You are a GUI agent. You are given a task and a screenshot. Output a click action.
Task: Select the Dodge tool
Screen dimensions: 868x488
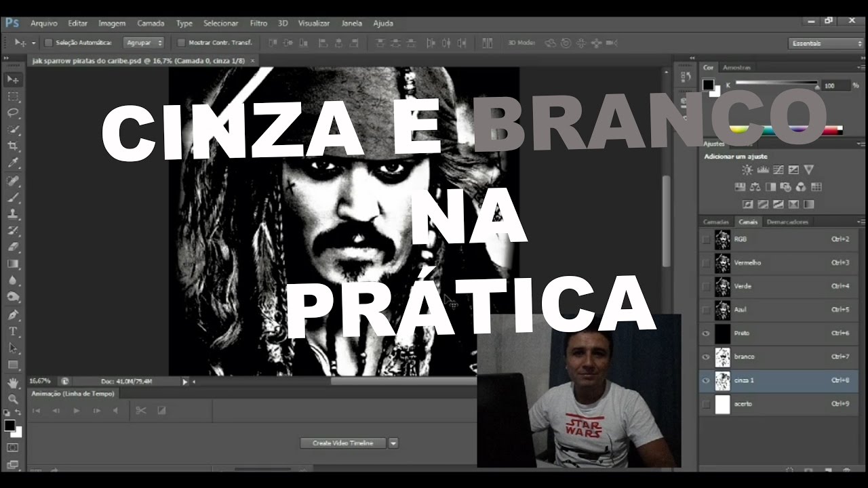(12, 297)
